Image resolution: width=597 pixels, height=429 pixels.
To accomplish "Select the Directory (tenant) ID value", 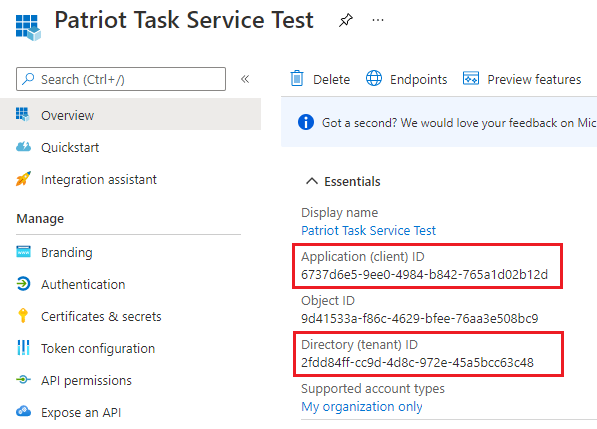I will coord(417,362).
